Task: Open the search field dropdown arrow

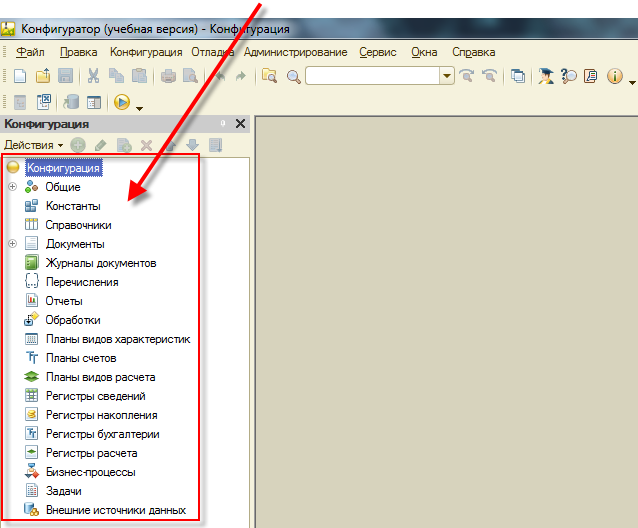Action: 447,76
